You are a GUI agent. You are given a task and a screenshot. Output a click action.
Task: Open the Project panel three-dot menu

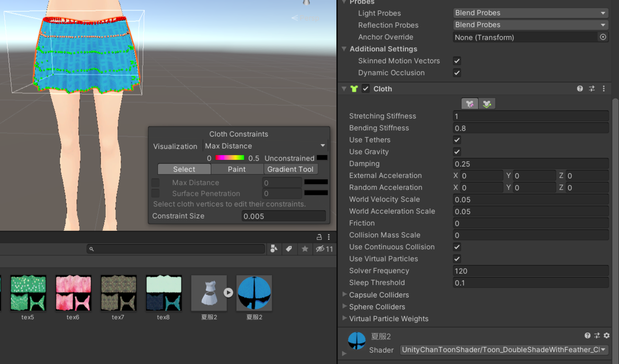coord(330,237)
